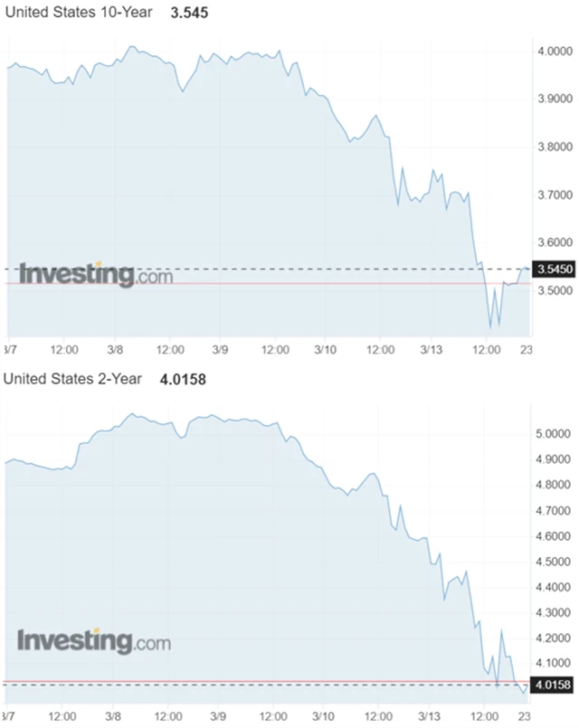The height and width of the screenshot is (728, 579).
Task: Click the 3/7 date on the 10-Year time axis
Action: coord(9,348)
